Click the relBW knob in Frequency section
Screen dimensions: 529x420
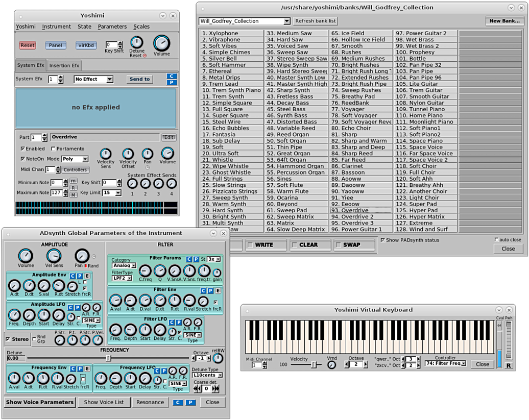point(218,358)
